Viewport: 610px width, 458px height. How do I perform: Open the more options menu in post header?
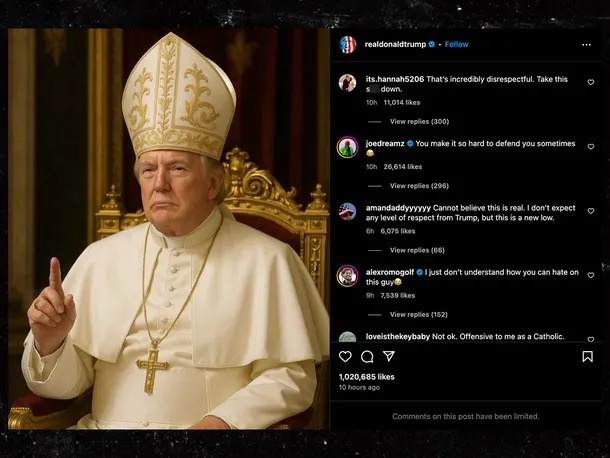point(588,44)
